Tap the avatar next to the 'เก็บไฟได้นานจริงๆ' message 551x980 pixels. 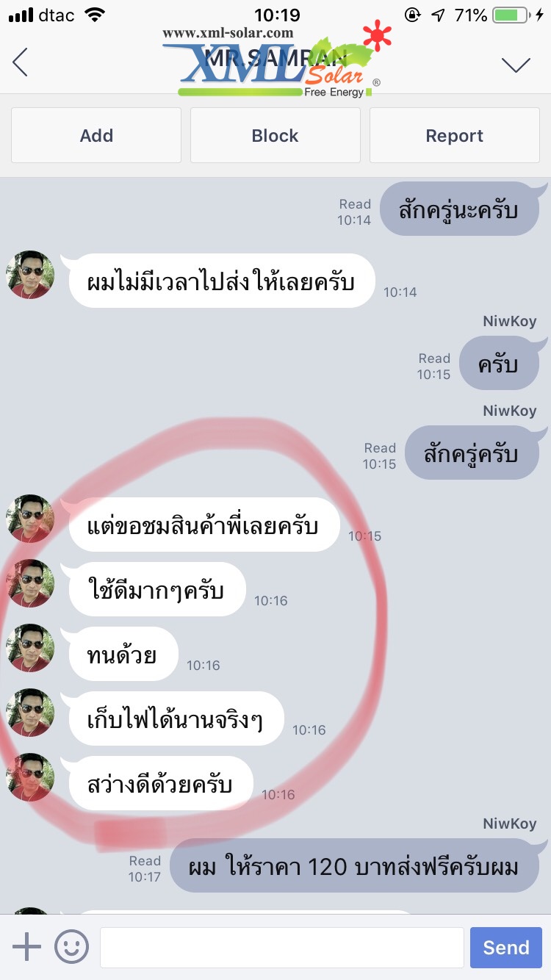(x=31, y=713)
